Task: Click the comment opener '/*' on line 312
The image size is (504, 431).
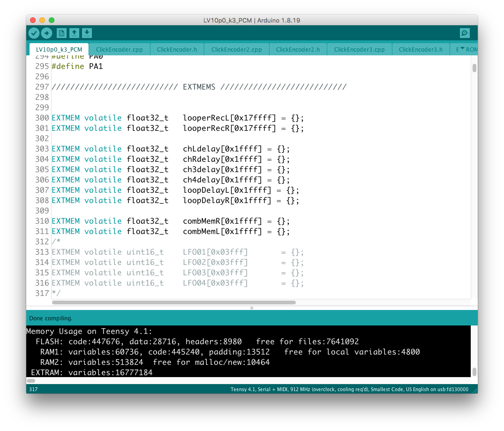Action: (x=56, y=241)
